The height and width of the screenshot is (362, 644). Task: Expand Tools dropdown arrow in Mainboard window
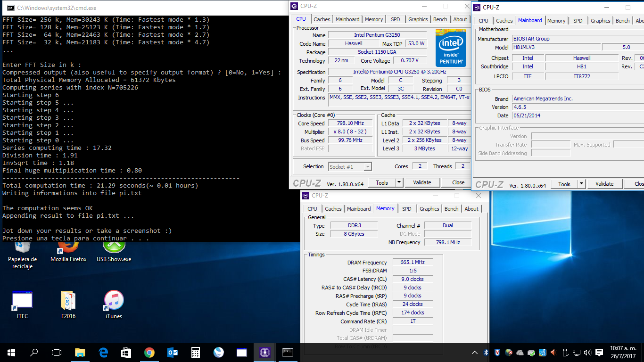[x=581, y=184]
